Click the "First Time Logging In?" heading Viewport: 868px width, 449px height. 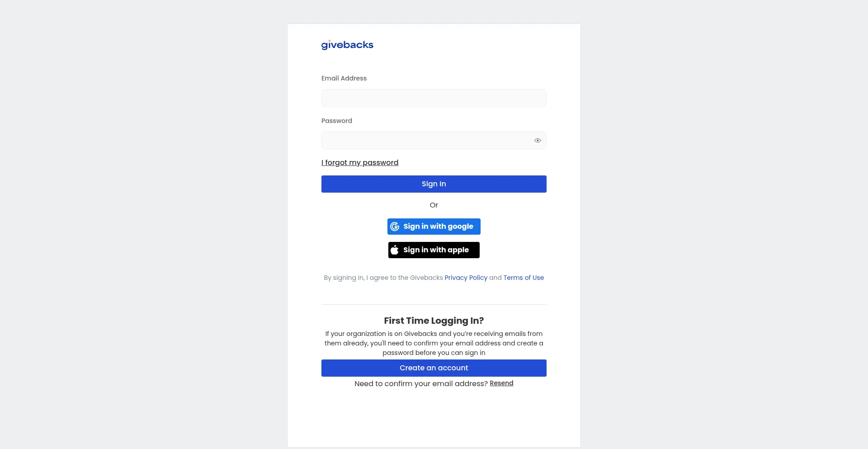coord(434,321)
